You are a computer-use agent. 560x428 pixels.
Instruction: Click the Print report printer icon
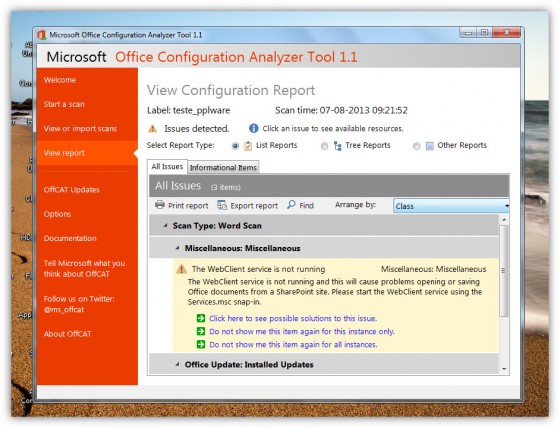(x=160, y=205)
